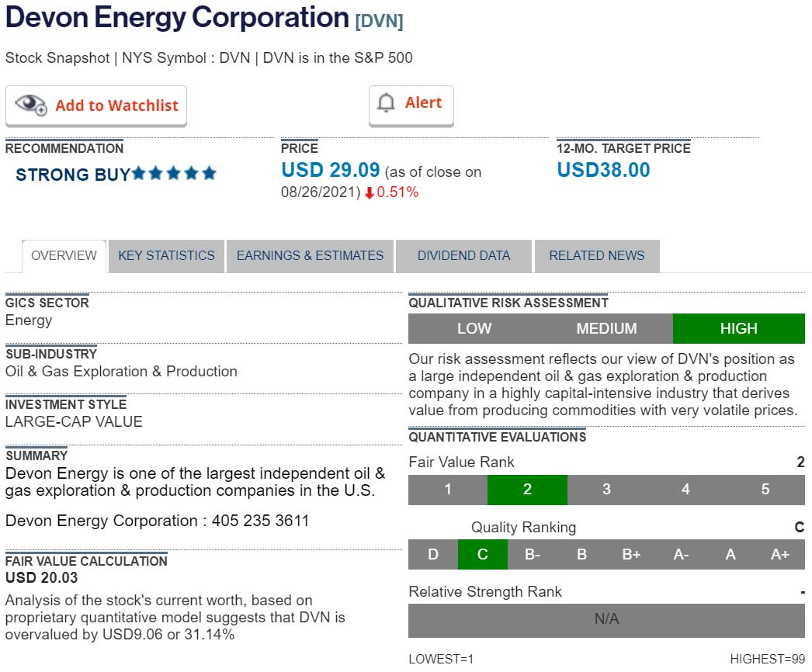Click Quality Ranking C segment
The height and width of the screenshot is (672, 812).
tap(482, 555)
